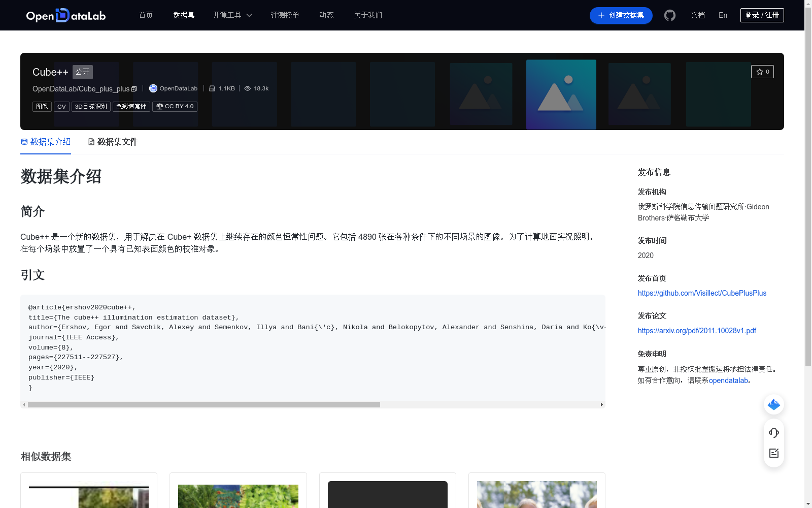This screenshot has height=508, width=812.
Task: Click the CC BY 4.0 license tag
Action: (175, 107)
